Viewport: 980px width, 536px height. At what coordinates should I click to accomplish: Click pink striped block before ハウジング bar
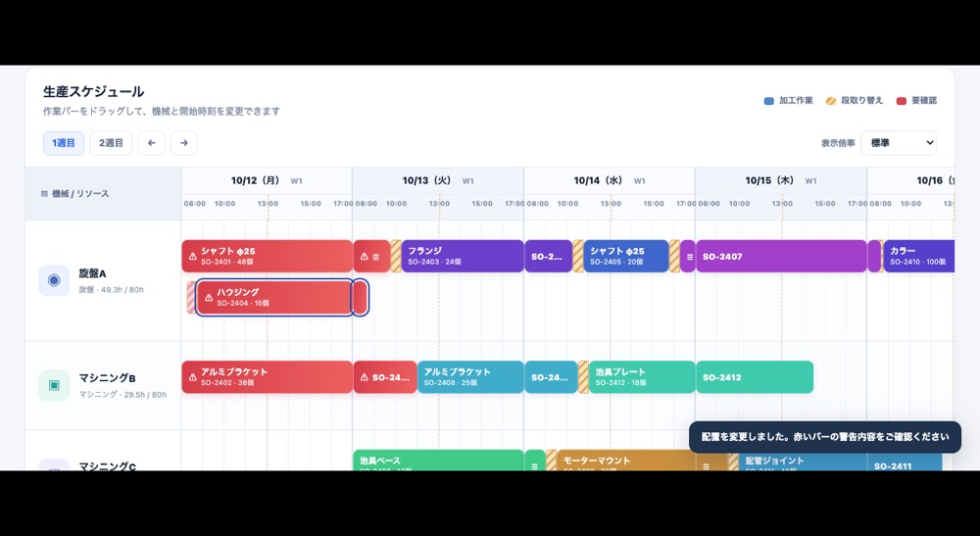191,297
